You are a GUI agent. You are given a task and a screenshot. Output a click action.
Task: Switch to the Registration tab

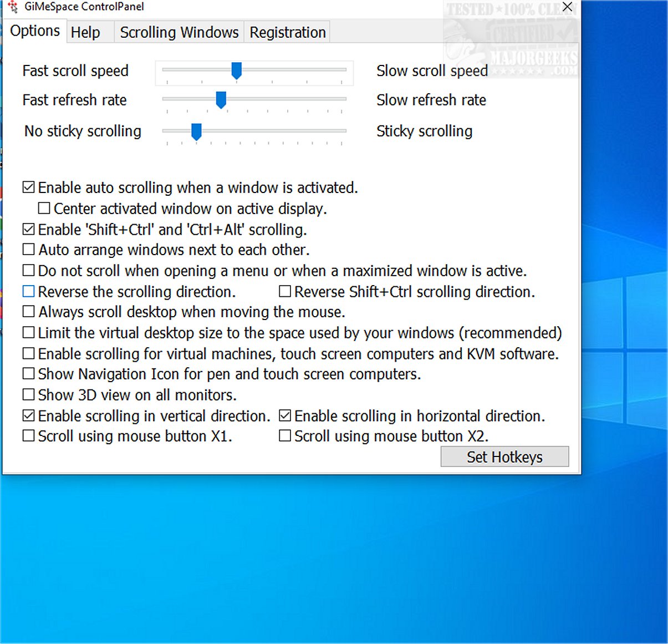(x=288, y=32)
